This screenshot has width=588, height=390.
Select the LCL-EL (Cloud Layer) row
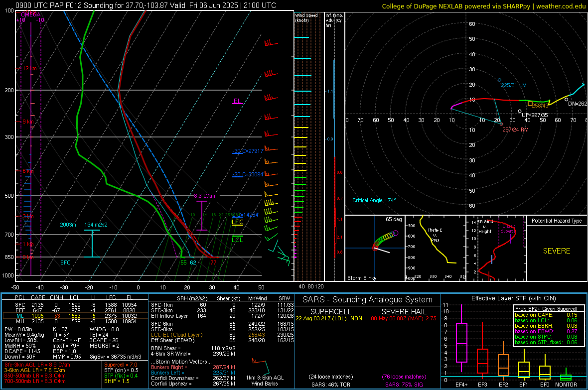coord(222,335)
